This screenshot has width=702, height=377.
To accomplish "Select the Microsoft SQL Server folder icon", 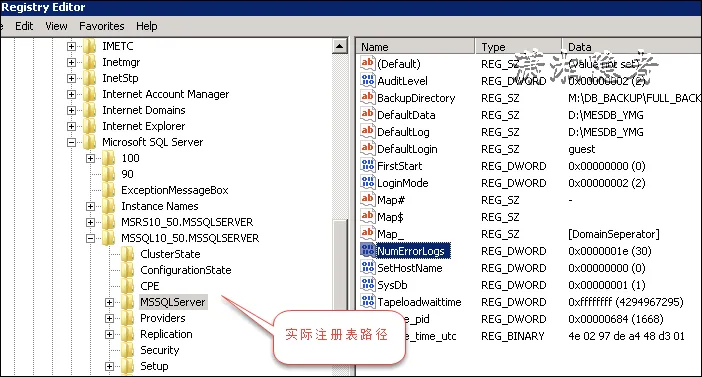I will [90, 142].
